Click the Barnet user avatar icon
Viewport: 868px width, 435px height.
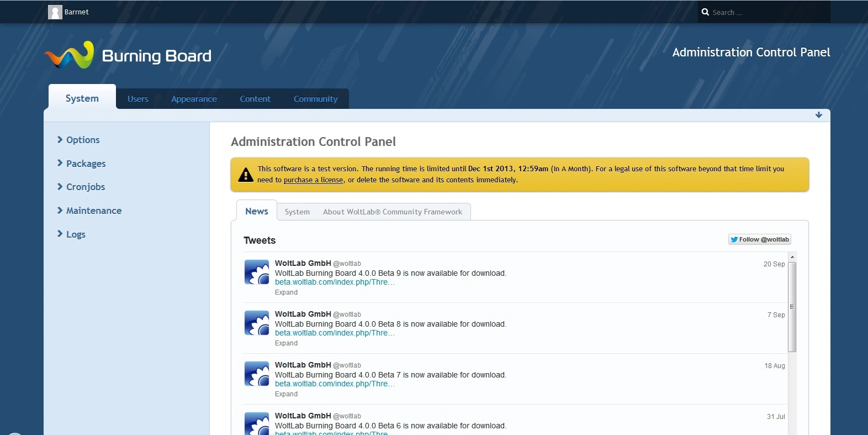pos(55,12)
